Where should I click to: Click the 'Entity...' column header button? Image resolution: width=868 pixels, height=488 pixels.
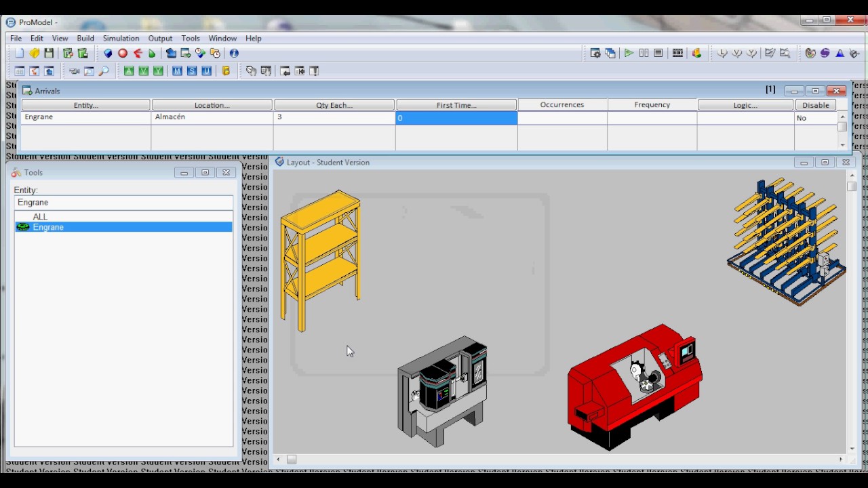pos(85,105)
